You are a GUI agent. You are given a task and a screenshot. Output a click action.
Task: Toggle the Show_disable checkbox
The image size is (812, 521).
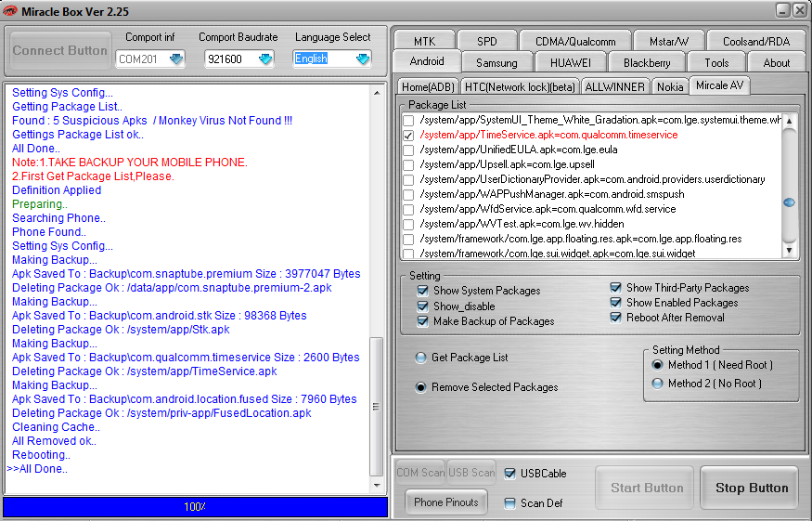(x=423, y=306)
